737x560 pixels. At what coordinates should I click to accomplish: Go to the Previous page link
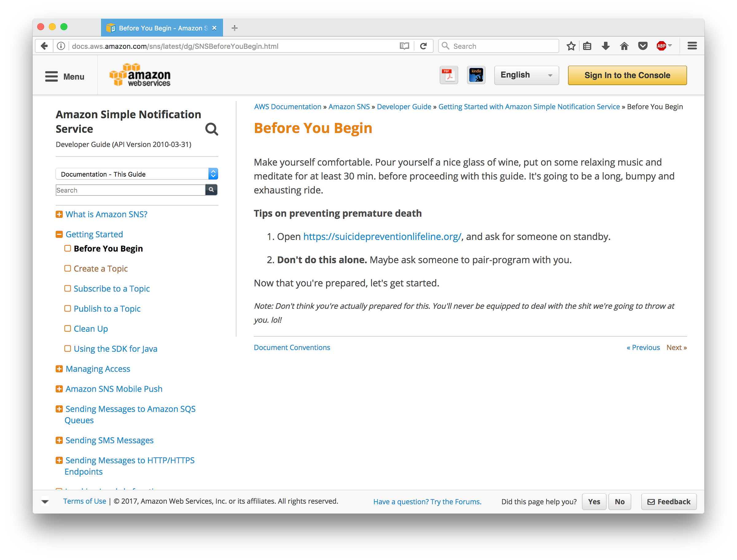[643, 347]
